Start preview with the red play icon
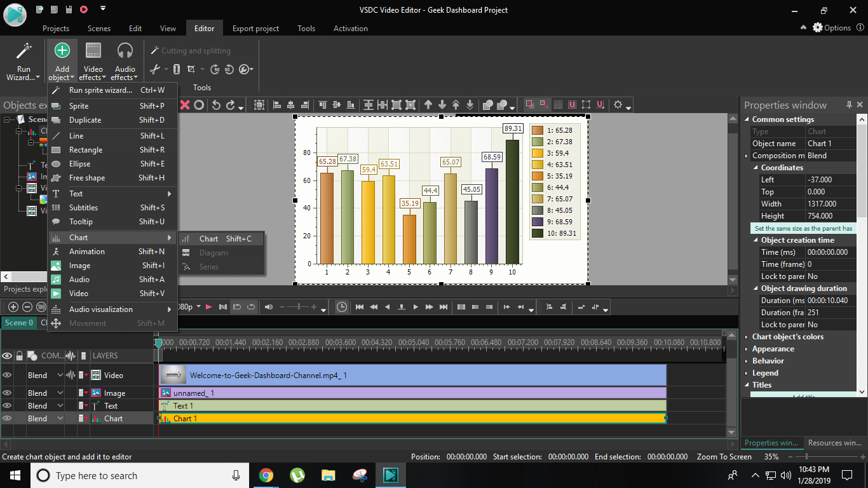 208,306
